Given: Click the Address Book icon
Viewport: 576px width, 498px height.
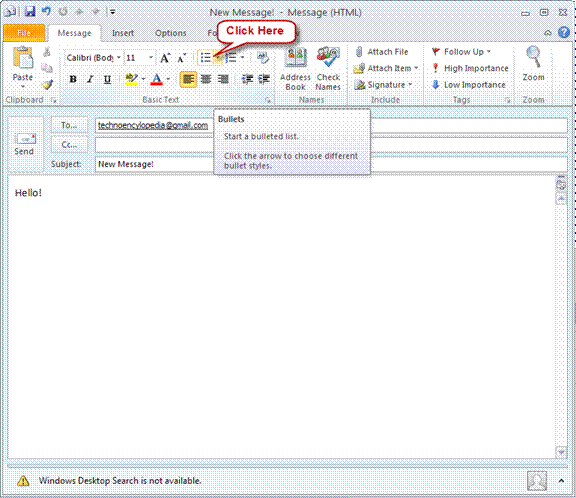Looking at the screenshot, I should pyautogui.click(x=295, y=69).
